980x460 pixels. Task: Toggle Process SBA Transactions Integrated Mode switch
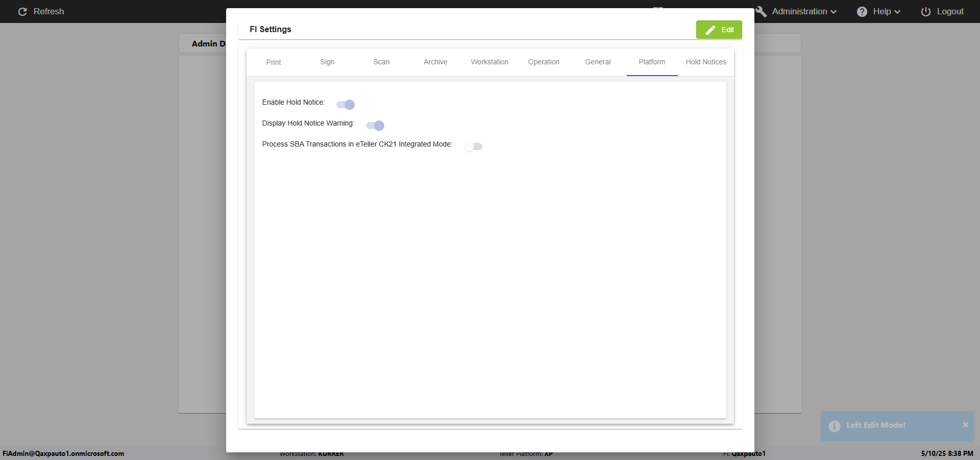pos(473,147)
